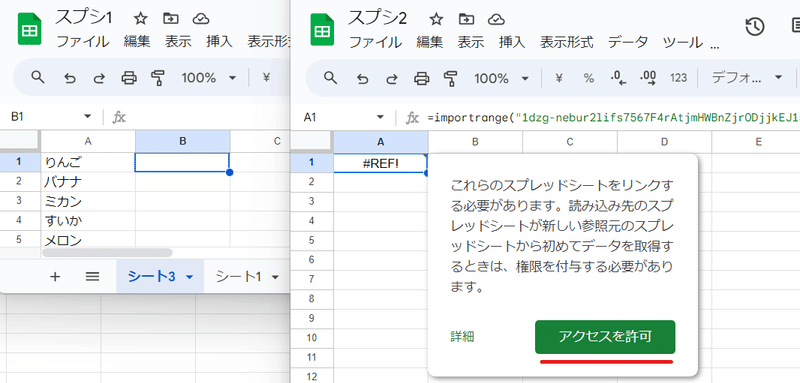Image resolution: width=800 pixels, height=383 pixels.
Task: Select row 10 header in スプシ2
Action: coord(312,338)
